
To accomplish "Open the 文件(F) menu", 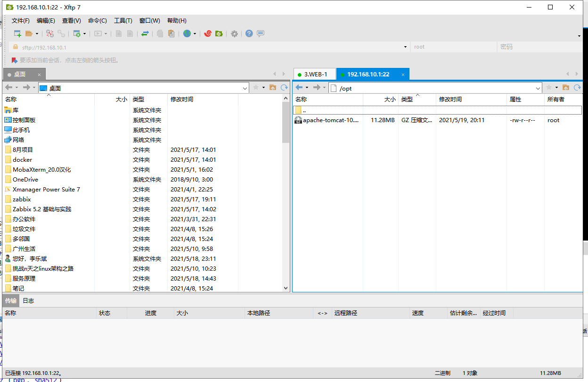I will (x=21, y=21).
